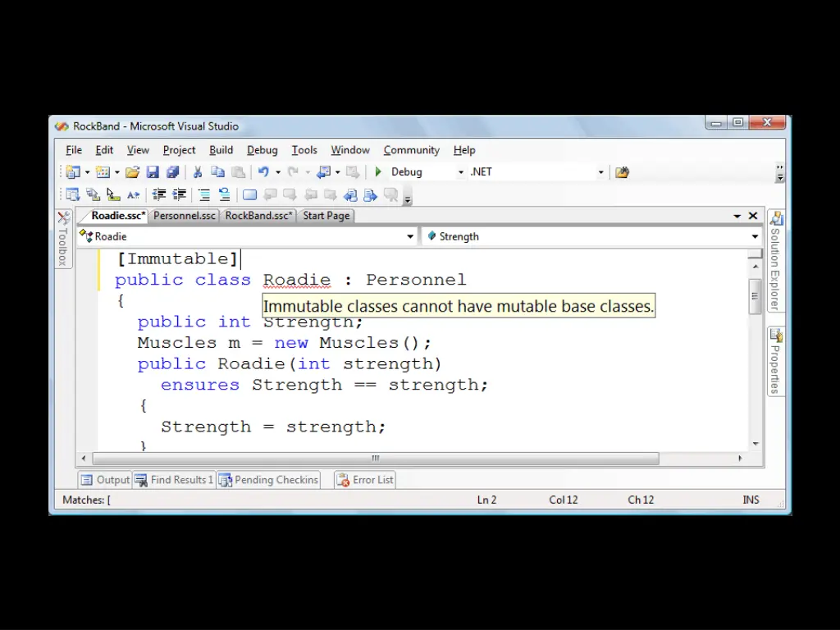The height and width of the screenshot is (630, 840).
Task: Open the Navigate Backward dropdown arrow
Action: pyautogui.click(x=337, y=172)
